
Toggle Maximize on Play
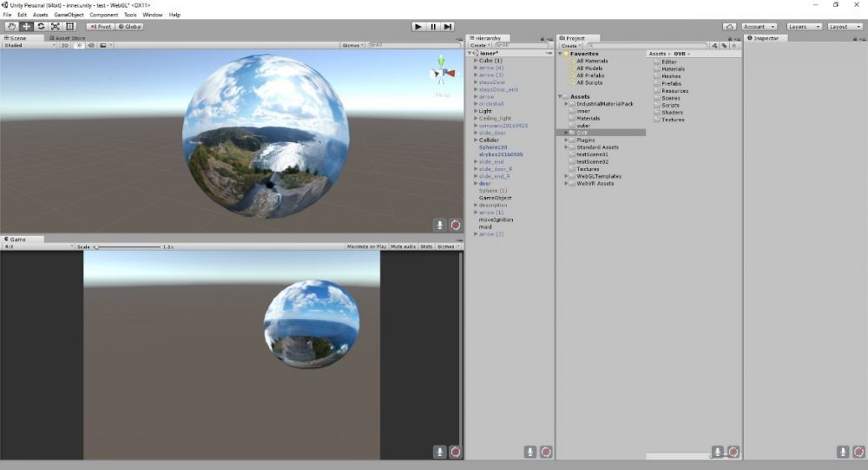(x=366, y=246)
